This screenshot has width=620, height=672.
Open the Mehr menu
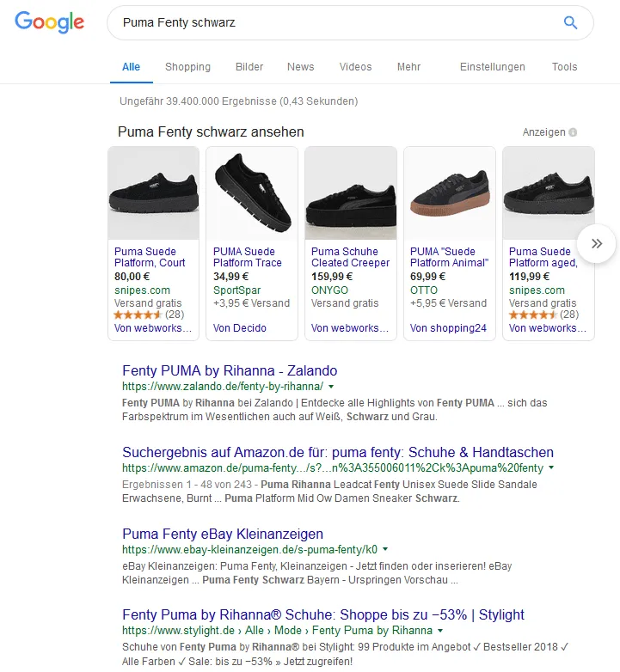coord(408,67)
